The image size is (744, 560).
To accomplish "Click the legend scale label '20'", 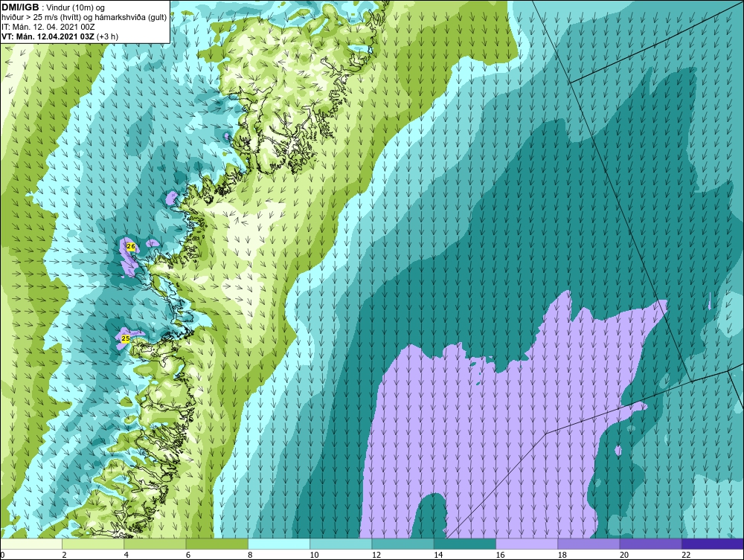I will [x=624, y=555].
